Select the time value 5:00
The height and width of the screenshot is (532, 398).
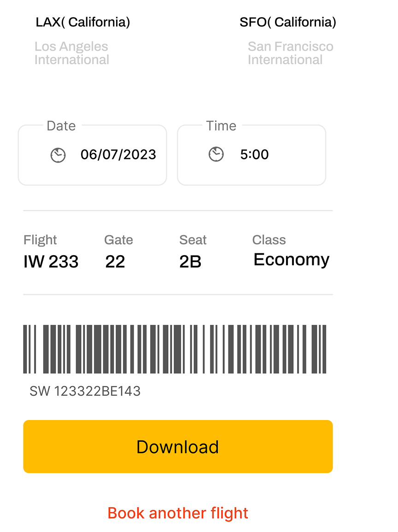coord(254,154)
